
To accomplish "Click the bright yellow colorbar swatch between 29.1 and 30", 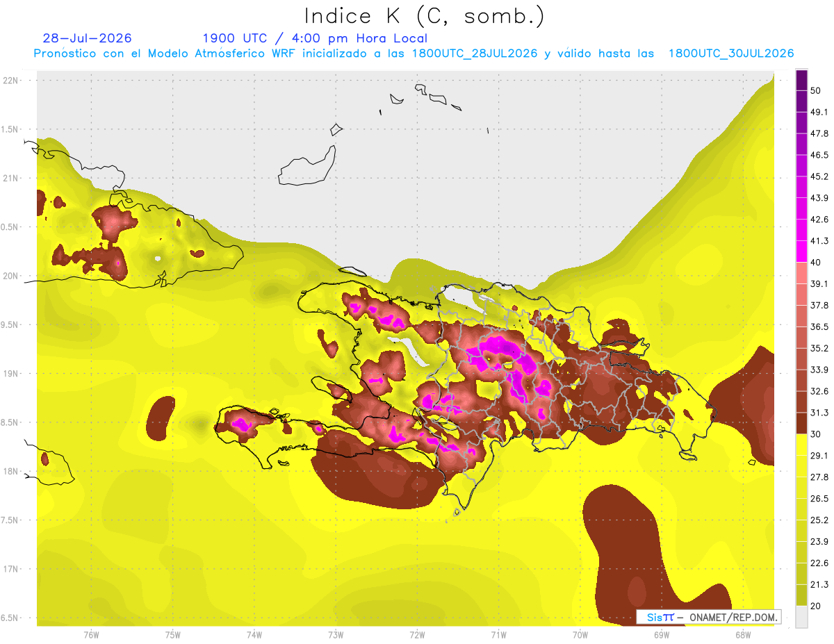I will coord(801,445).
